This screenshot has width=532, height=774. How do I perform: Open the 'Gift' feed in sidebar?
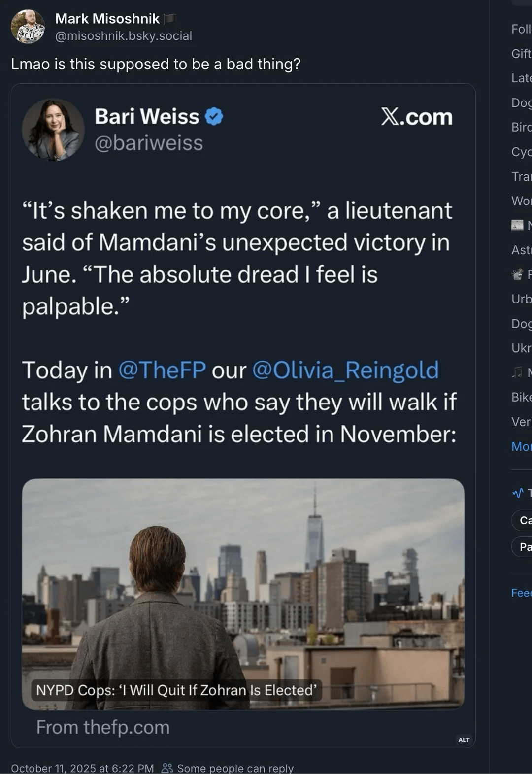(521, 53)
